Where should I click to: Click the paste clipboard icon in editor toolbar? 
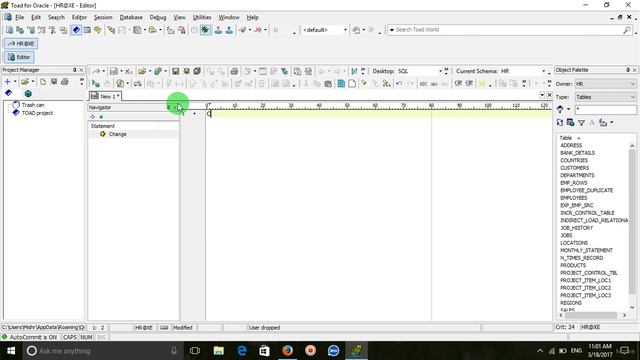pos(328,84)
